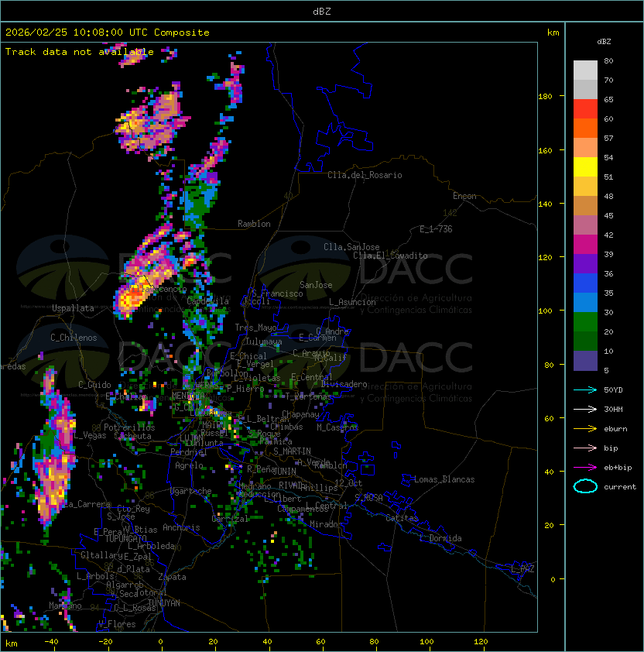Click the 'Encon' map label
Image resolution: width=644 pixels, height=652 pixels.
click(x=464, y=196)
